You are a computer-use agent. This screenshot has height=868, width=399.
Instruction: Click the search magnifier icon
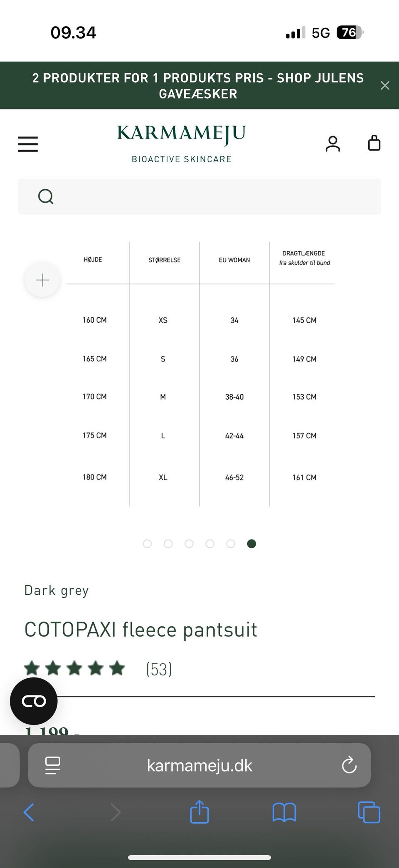pyautogui.click(x=46, y=196)
